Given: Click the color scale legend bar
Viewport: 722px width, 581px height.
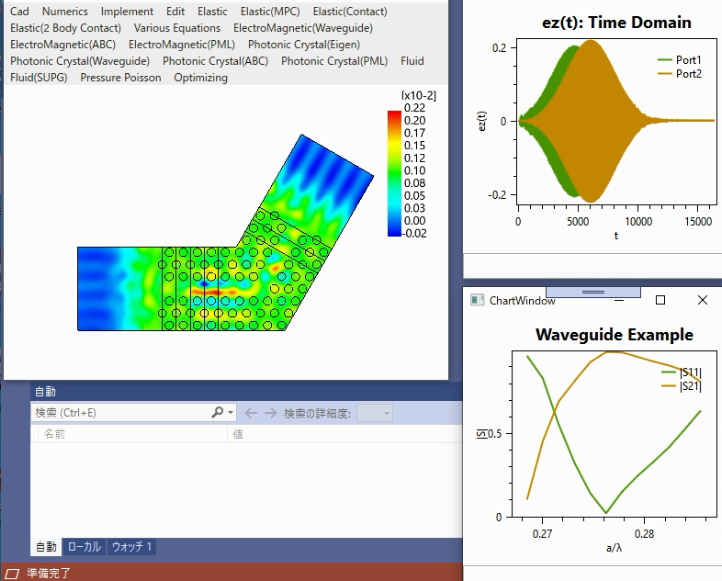Looking at the screenshot, I should click(394, 174).
